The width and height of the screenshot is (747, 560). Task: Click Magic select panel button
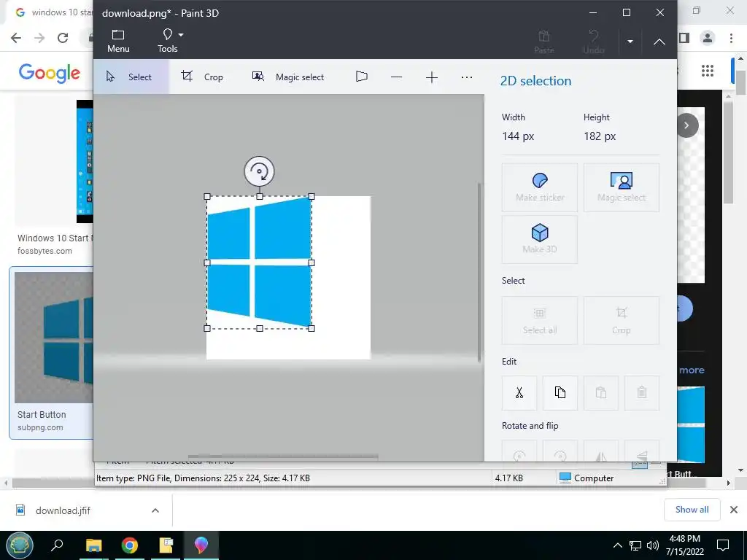point(622,187)
